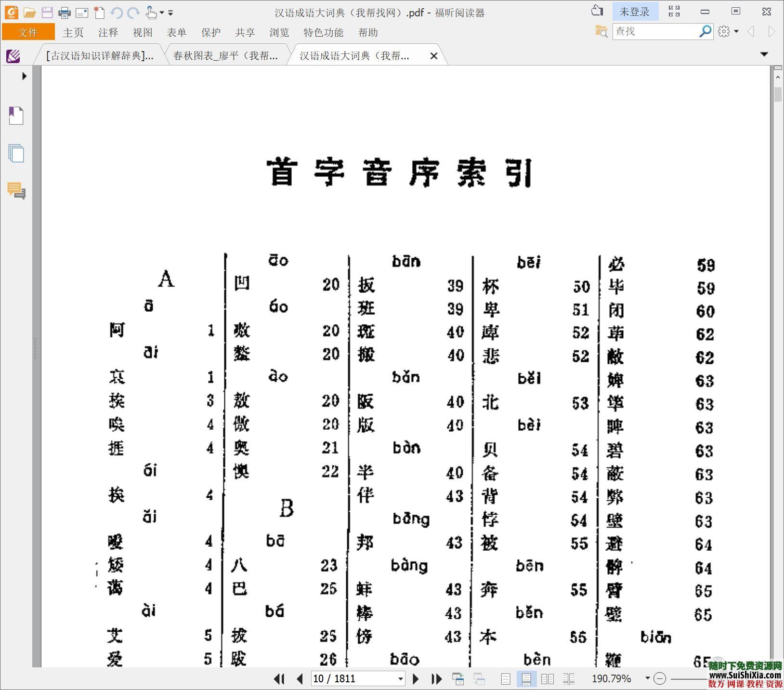Enable Single Page view mode
Image resolution: width=784 pixels, height=690 pixels.
(x=506, y=678)
